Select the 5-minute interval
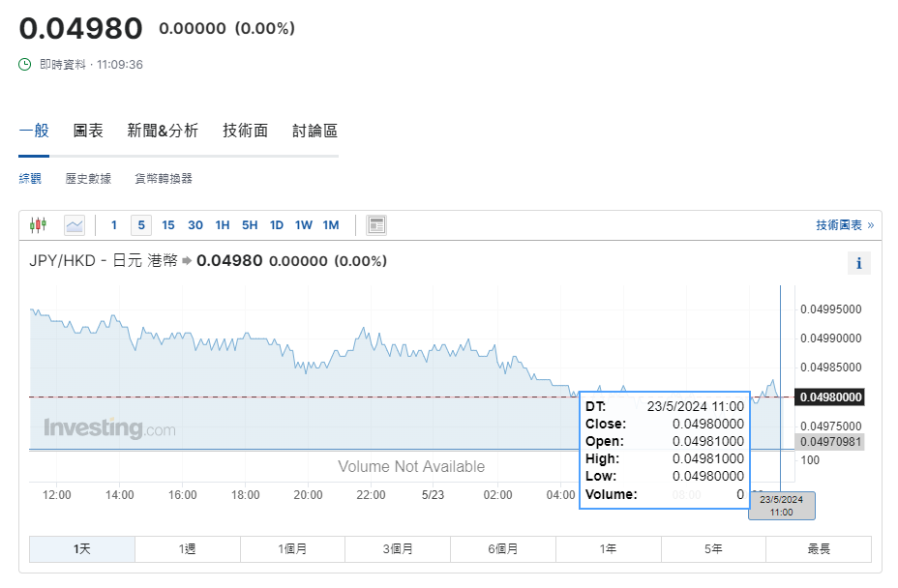Viewport: 898px width, 588px height. pos(141,224)
